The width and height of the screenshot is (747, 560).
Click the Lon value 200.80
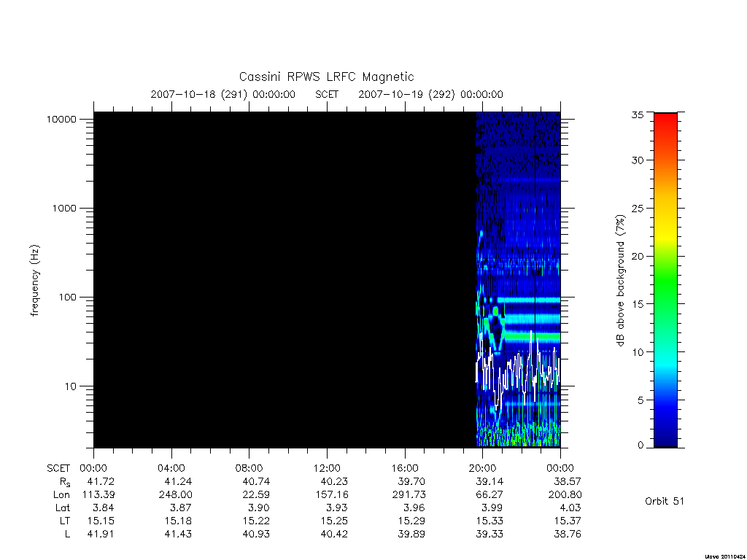[x=565, y=495]
